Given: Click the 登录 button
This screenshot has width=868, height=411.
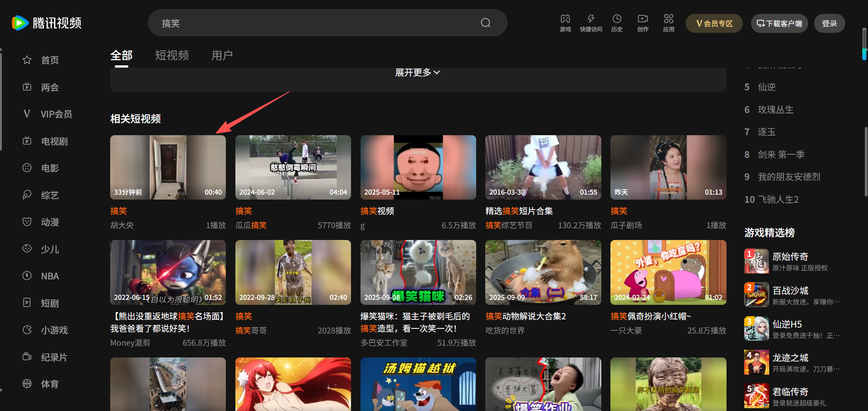Looking at the screenshot, I should (x=829, y=24).
